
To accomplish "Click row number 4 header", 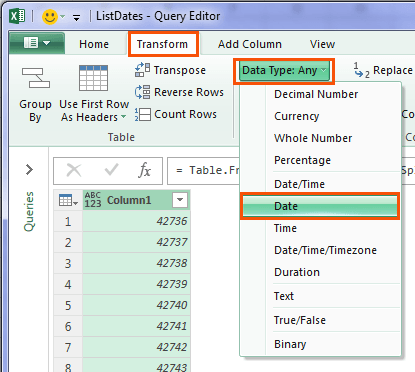I will (68, 284).
